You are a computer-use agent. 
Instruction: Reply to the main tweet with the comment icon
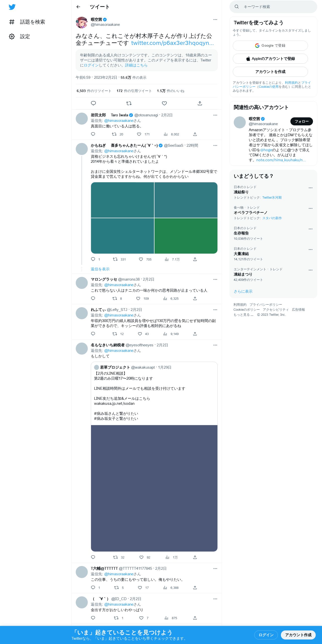[94, 103]
